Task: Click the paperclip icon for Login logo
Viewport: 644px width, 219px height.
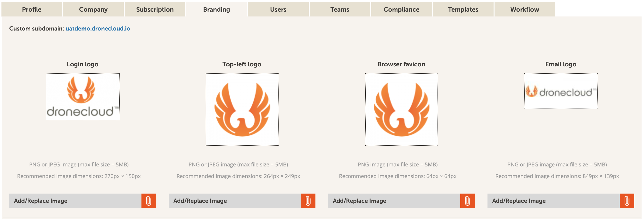Action: tap(149, 201)
